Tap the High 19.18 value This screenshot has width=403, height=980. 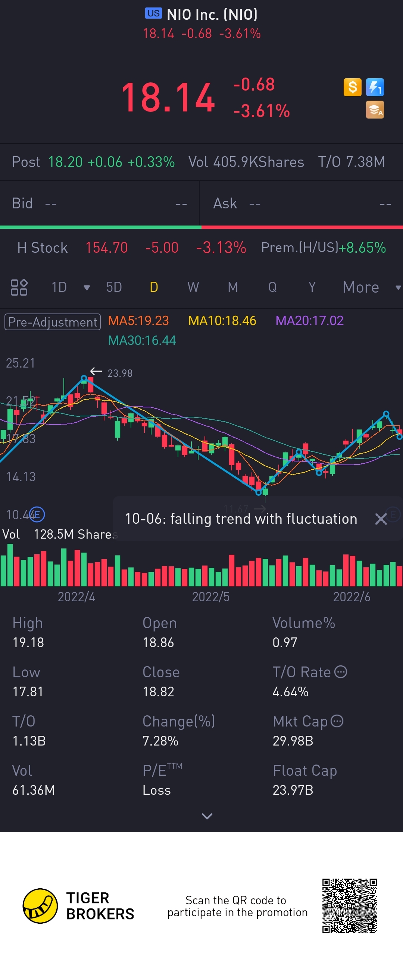pos(28,643)
